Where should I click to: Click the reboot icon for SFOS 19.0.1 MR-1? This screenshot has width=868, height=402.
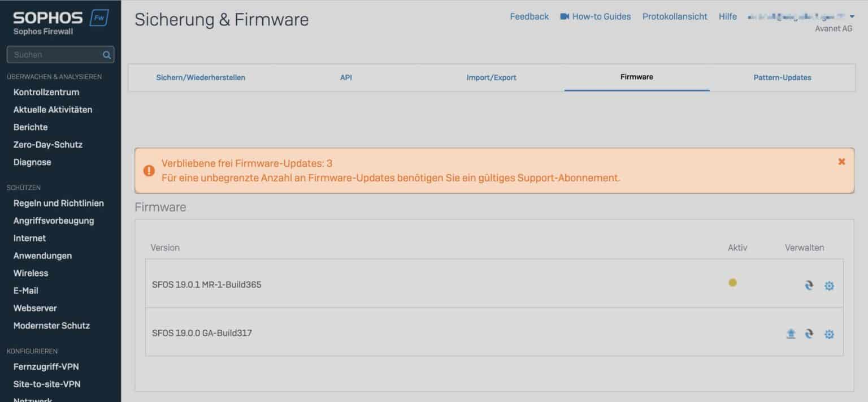[x=808, y=286]
